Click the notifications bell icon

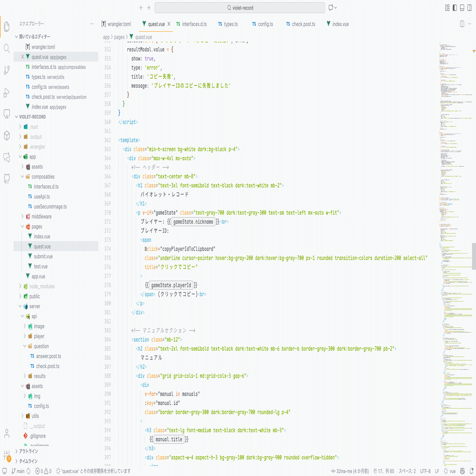(471, 471)
